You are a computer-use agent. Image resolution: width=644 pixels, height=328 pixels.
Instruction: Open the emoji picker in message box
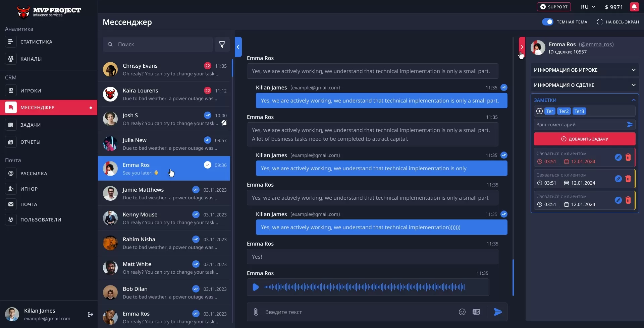coord(462,312)
